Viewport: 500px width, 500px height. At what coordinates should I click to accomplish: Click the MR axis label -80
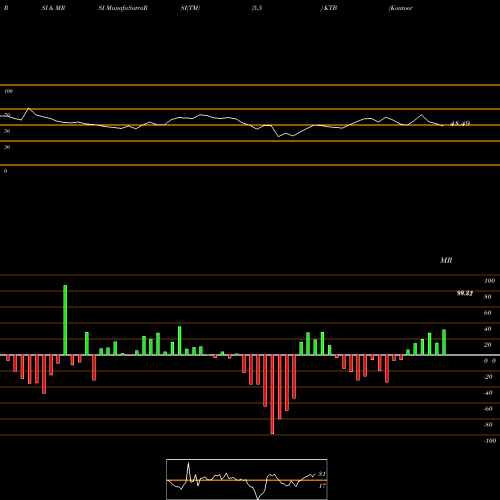488,425
